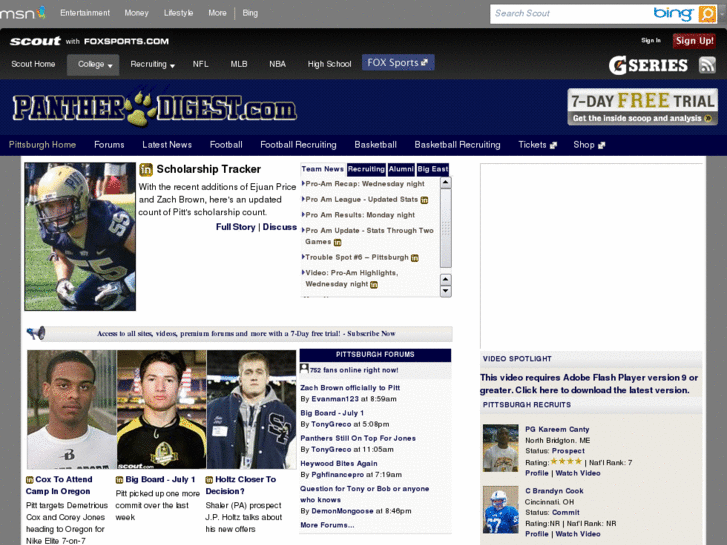Switch to the Team News tab

click(322, 169)
